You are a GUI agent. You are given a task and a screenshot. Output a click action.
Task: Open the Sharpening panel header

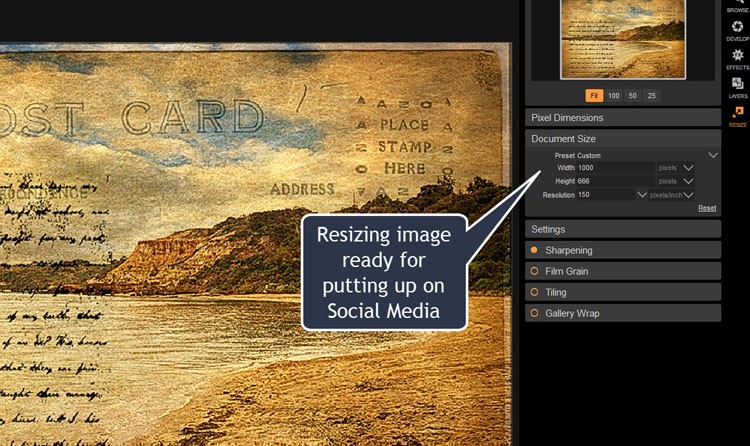pos(623,250)
